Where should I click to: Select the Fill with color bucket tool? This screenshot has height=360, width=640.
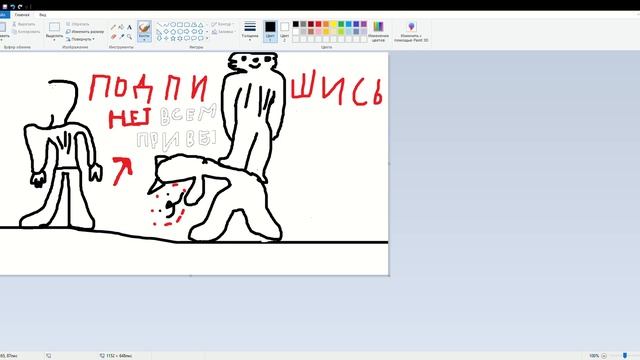(121, 27)
